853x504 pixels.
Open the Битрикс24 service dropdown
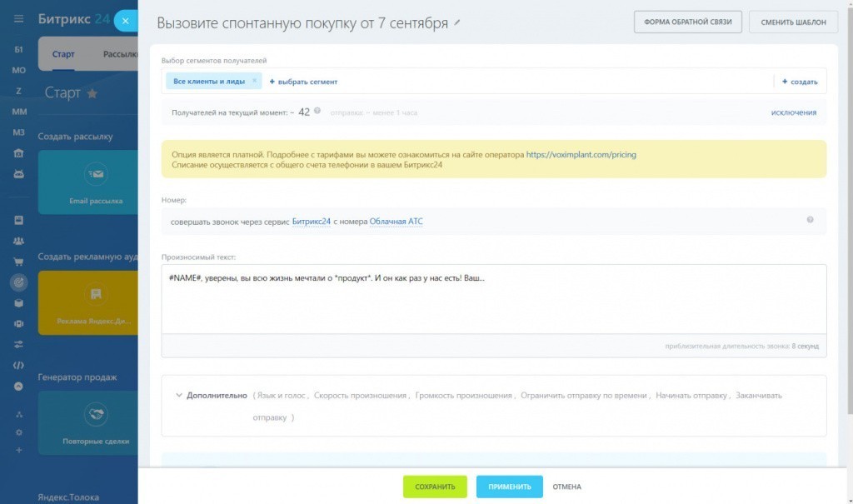pos(311,222)
